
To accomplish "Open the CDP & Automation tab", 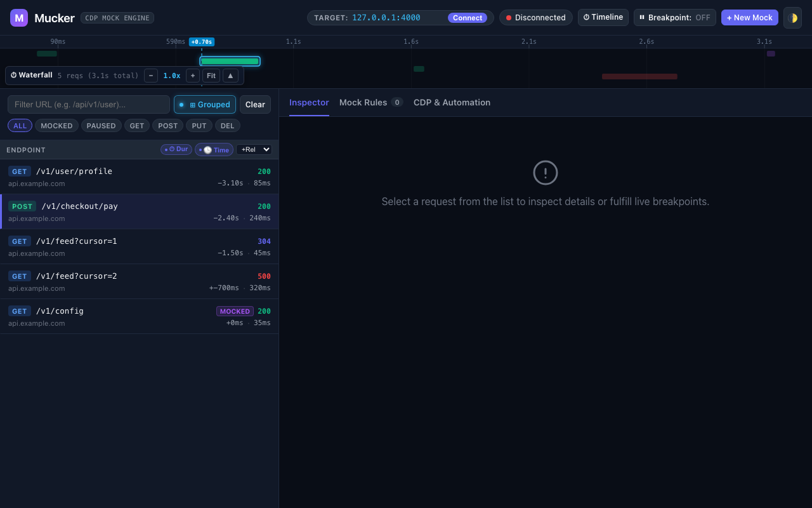I will (x=452, y=102).
